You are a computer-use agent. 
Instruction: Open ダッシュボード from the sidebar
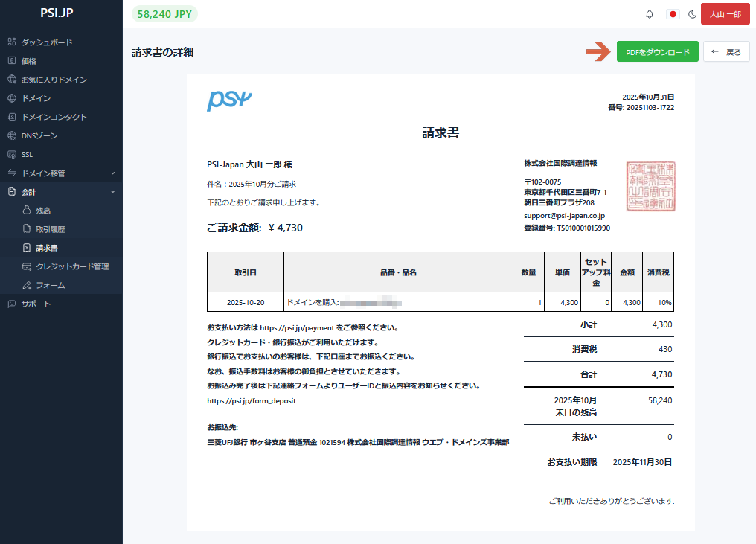click(x=47, y=42)
